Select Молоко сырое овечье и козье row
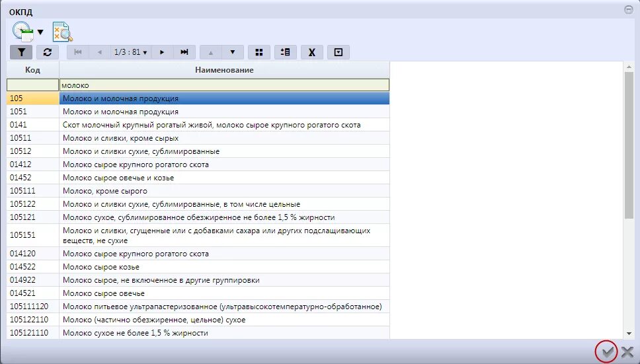640x364 pixels. [198, 178]
